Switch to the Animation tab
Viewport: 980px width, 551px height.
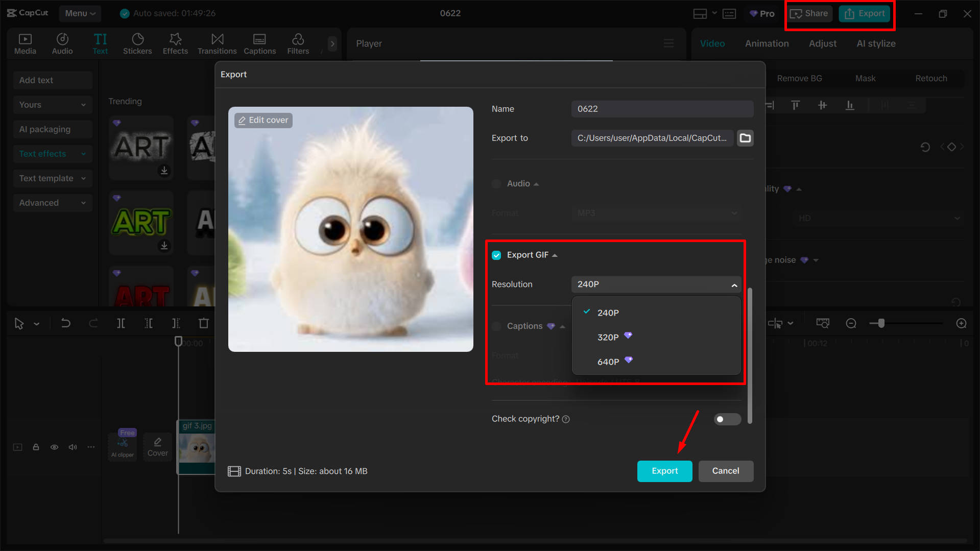click(x=767, y=43)
